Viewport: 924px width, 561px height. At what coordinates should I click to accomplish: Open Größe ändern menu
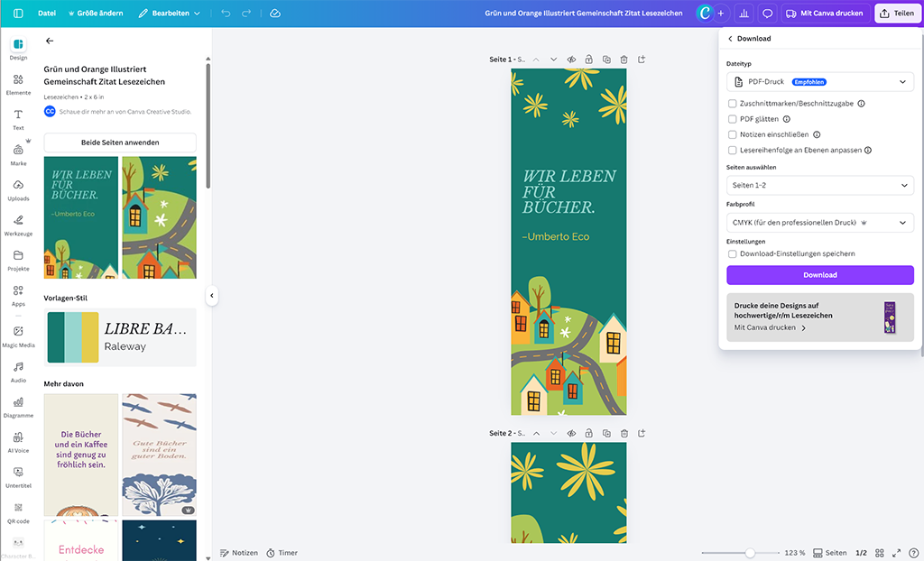tap(96, 13)
